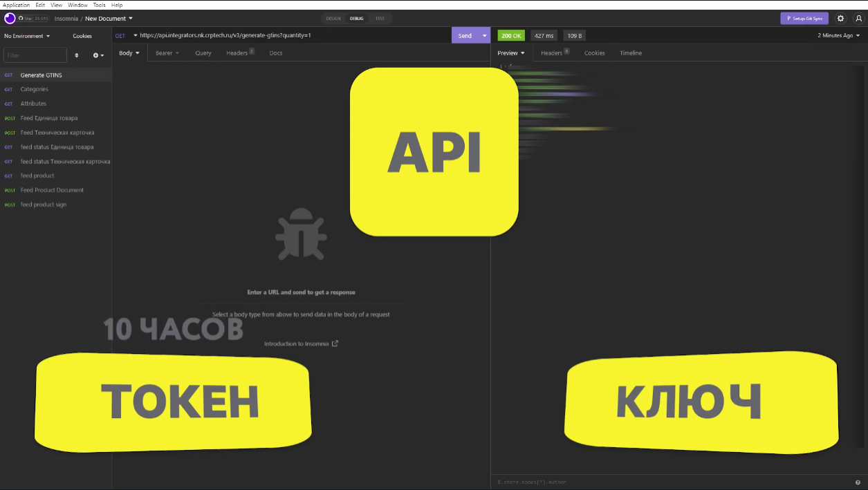This screenshot has height=490, width=868.
Task: Open the response Headers tab
Action: pyautogui.click(x=555, y=53)
